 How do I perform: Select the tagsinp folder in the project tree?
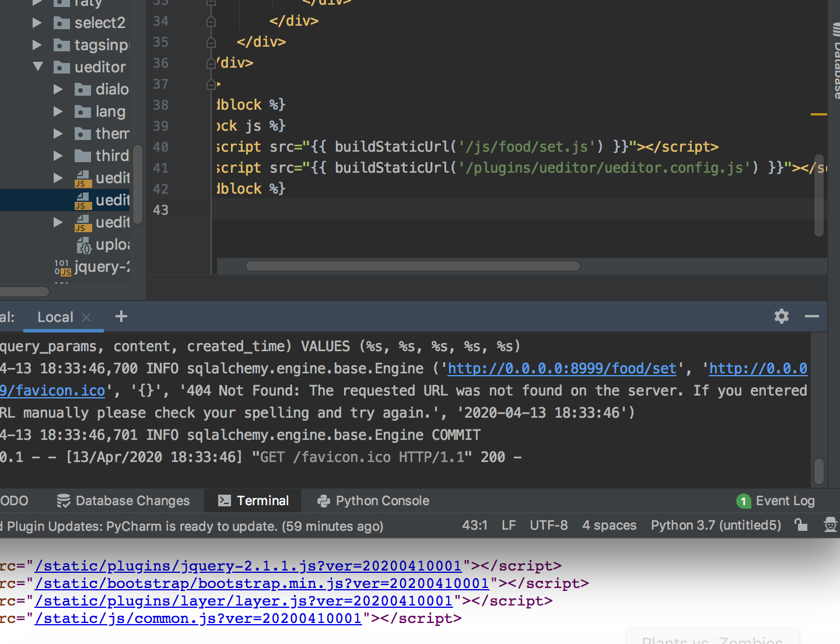[x=91, y=45]
